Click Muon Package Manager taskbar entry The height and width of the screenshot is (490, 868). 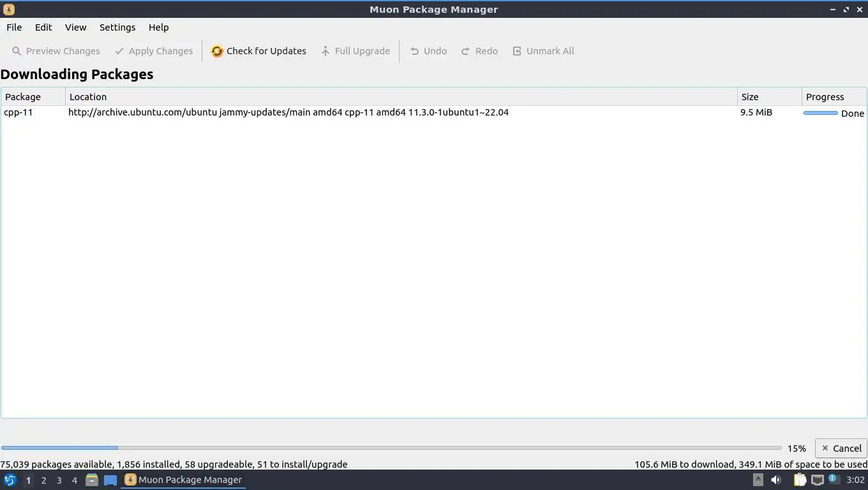pyautogui.click(x=183, y=480)
